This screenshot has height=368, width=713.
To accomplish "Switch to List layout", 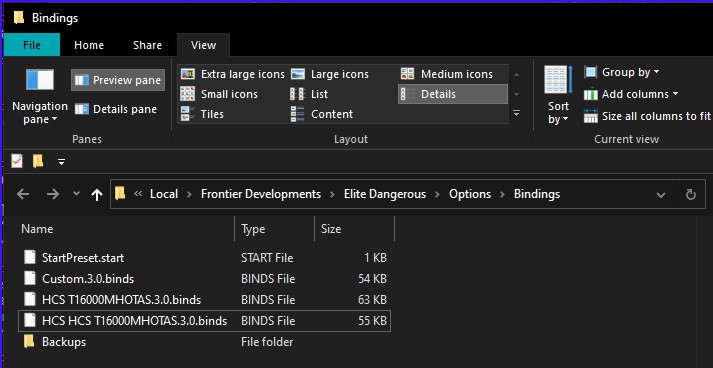I will (309, 94).
